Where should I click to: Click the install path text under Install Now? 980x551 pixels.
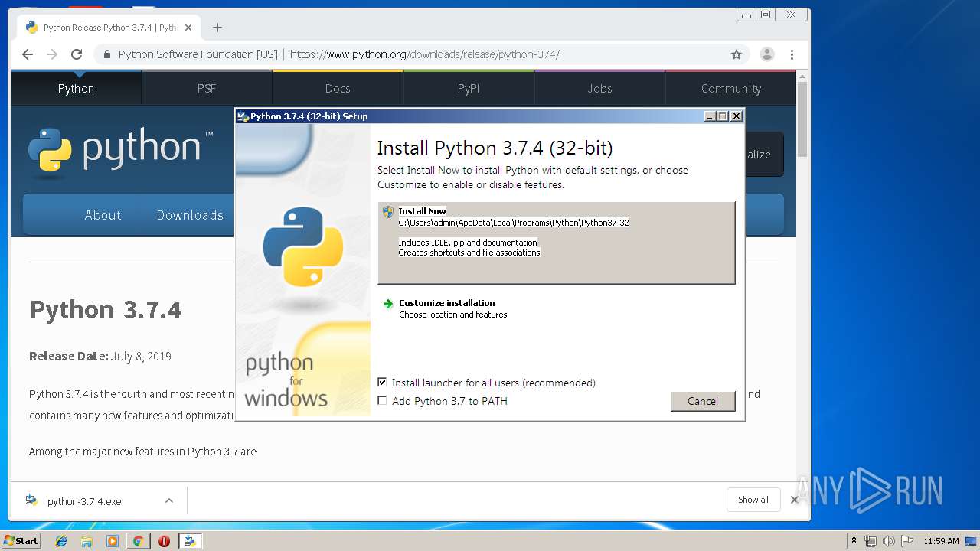click(514, 223)
